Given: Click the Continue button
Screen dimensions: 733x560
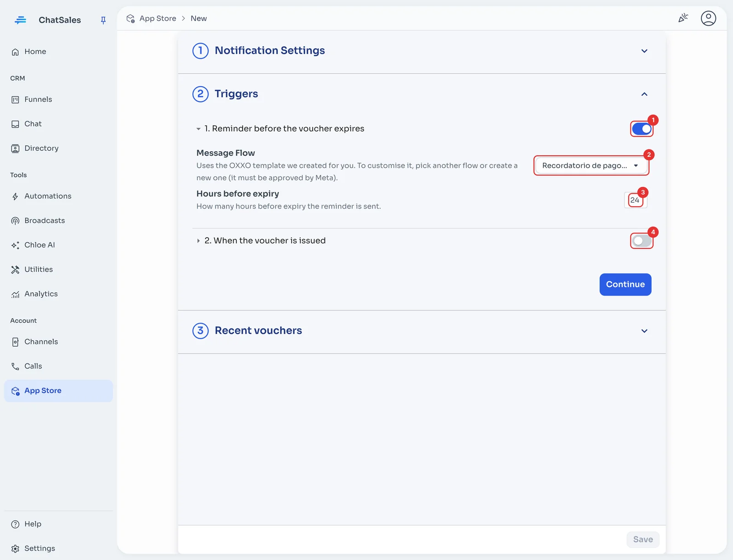Looking at the screenshot, I should pyautogui.click(x=625, y=285).
